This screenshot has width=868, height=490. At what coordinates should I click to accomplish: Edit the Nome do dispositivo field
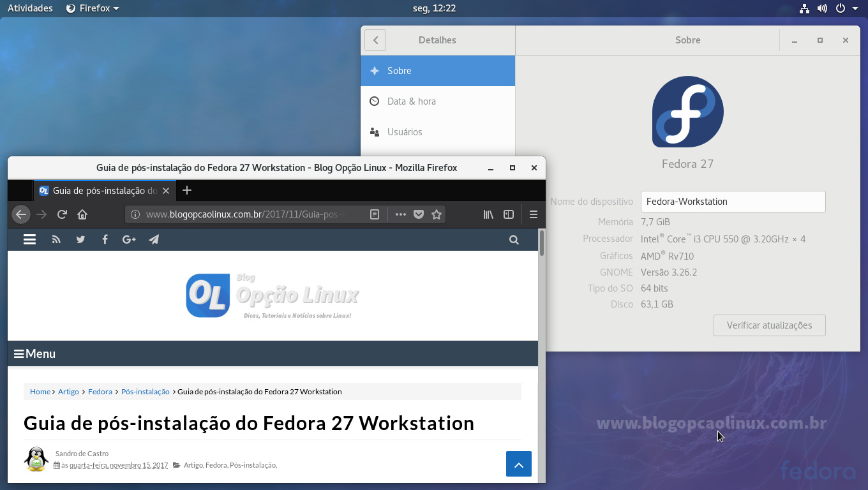733,202
